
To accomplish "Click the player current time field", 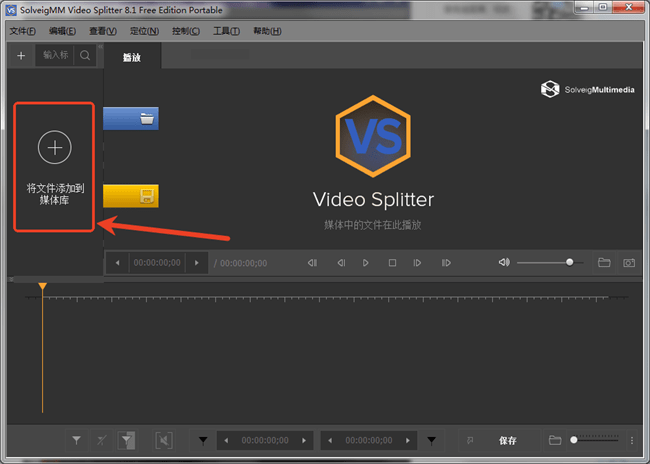I will coord(157,263).
